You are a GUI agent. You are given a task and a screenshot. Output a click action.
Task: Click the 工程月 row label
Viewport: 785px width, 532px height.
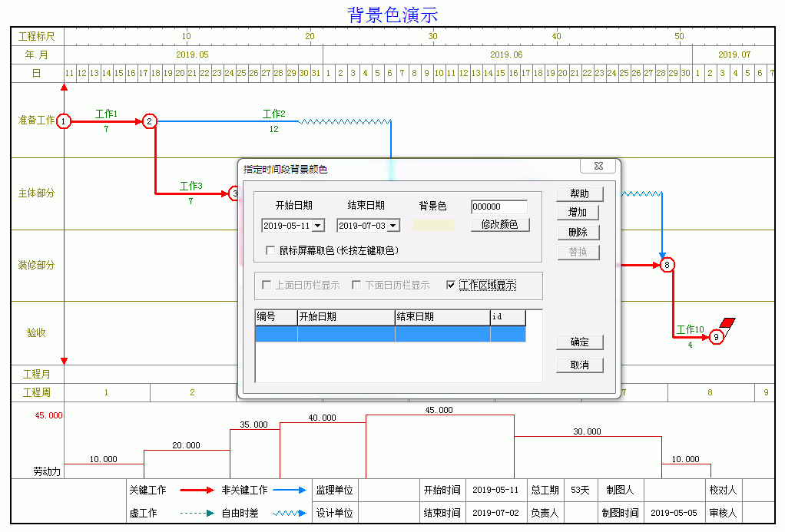pyautogui.click(x=37, y=375)
